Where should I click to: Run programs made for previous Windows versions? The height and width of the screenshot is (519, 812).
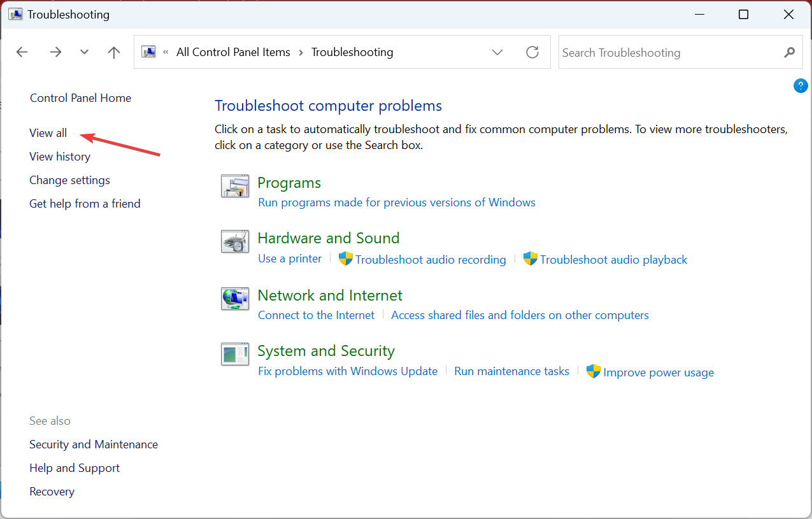[397, 203]
